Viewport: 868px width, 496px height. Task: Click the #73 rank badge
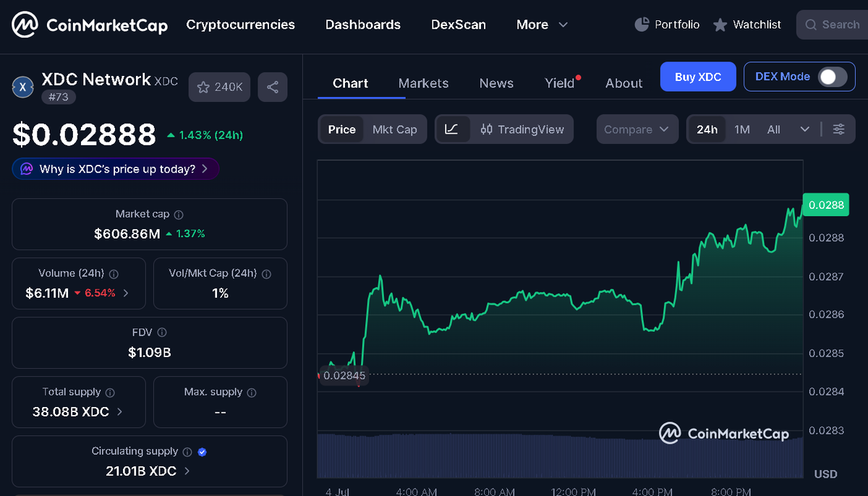[x=59, y=97]
